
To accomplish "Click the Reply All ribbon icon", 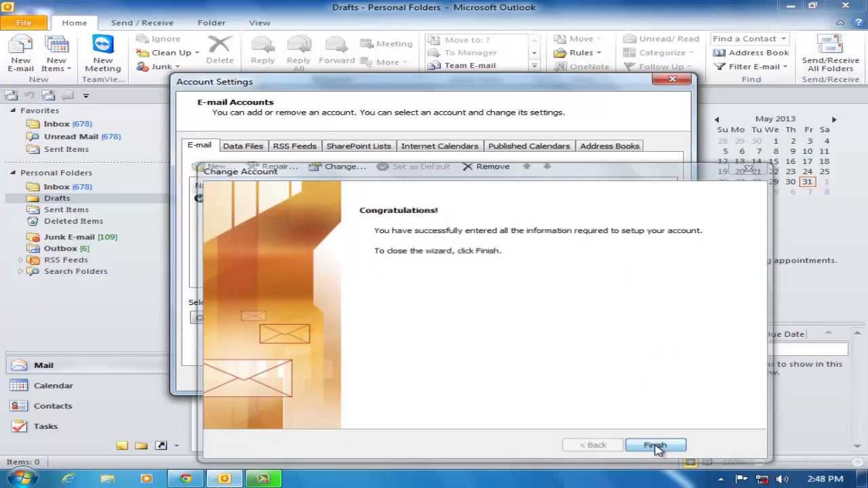I will click(298, 53).
